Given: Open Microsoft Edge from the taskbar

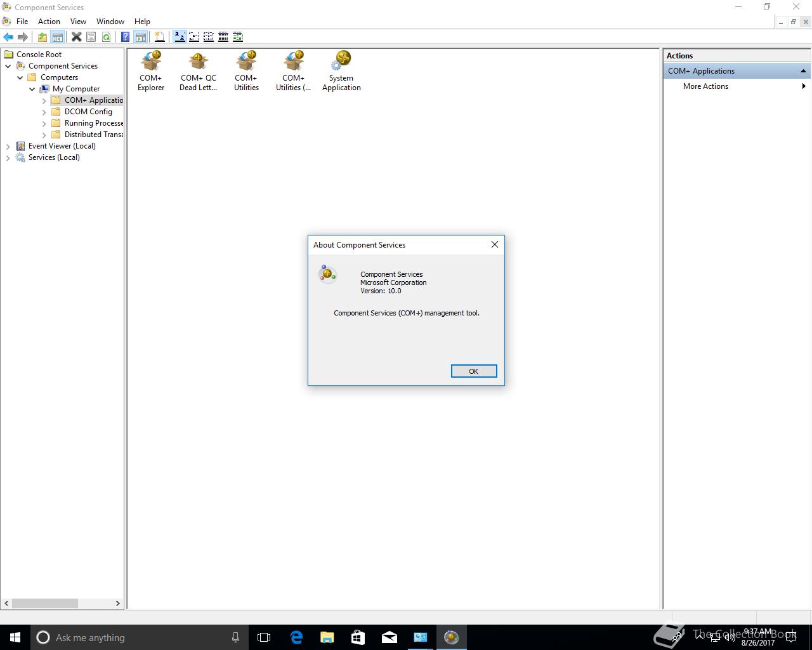Looking at the screenshot, I should click(296, 637).
